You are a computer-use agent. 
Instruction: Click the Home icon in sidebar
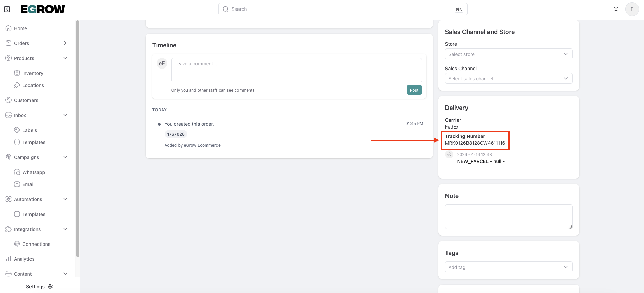click(9, 28)
